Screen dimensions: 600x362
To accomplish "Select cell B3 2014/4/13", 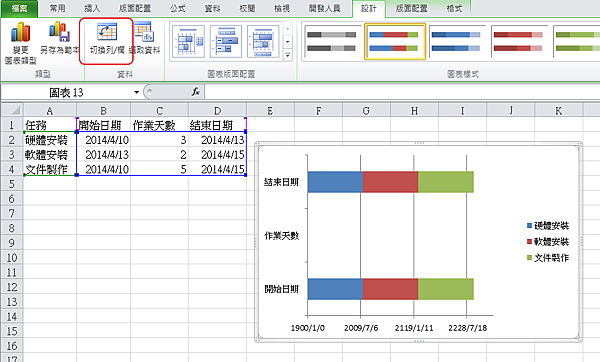I will click(x=103, y=155).
